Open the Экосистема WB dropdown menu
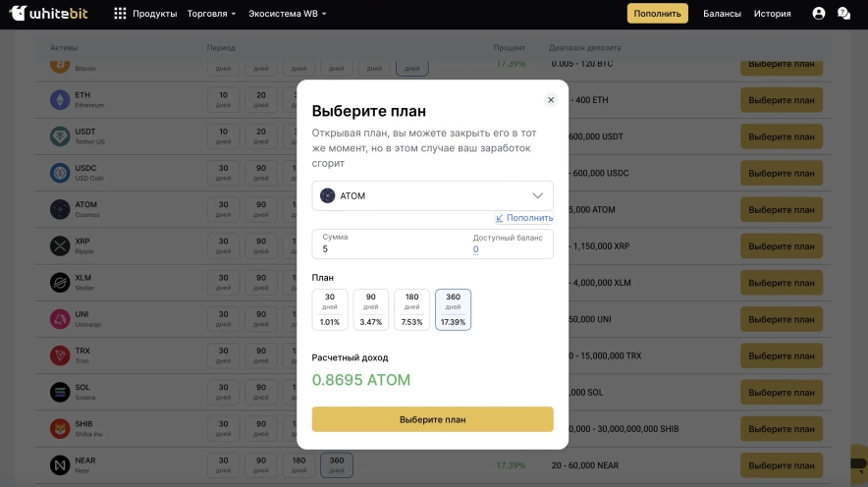Screen dimensions: 868x487 click(287, 14)
